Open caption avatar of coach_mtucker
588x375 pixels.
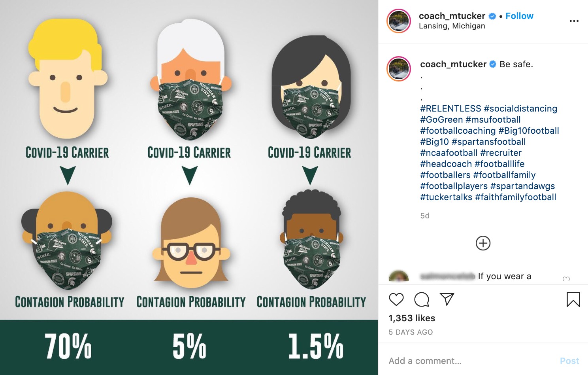click(399, 68)
